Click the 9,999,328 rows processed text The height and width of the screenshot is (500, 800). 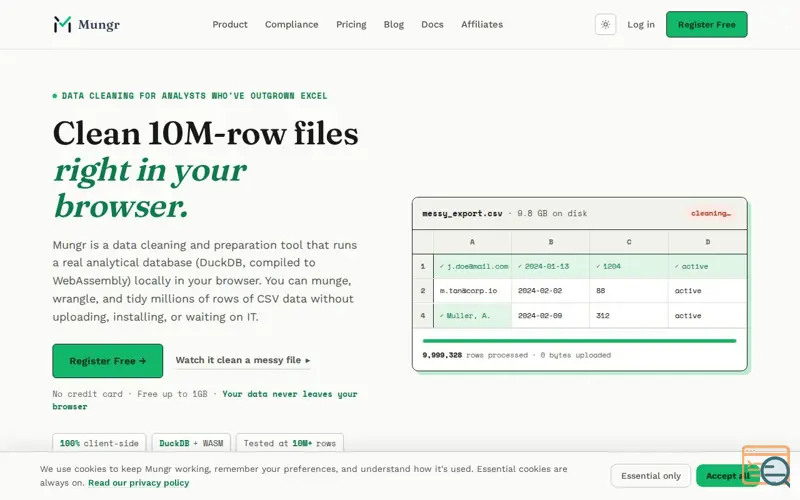(x=475, y=355)
